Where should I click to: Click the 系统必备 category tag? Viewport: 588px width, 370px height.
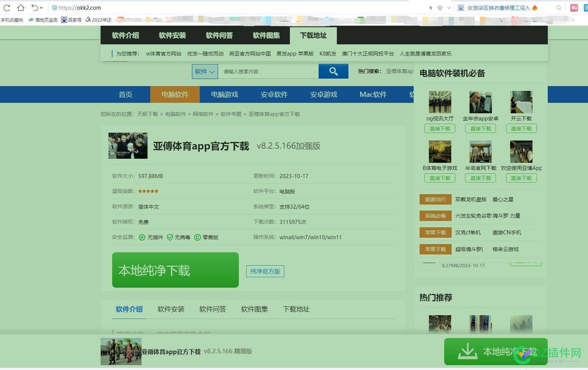(x=435, y=216)
